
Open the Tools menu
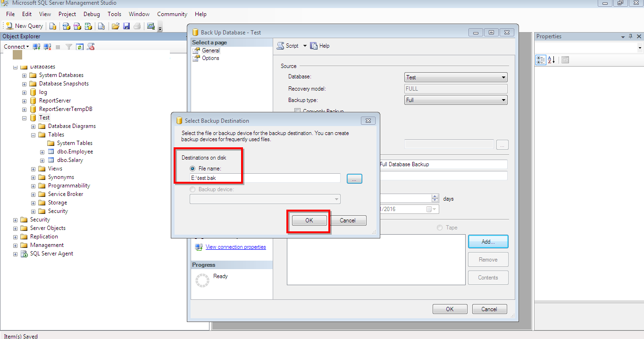coord(114,14)
